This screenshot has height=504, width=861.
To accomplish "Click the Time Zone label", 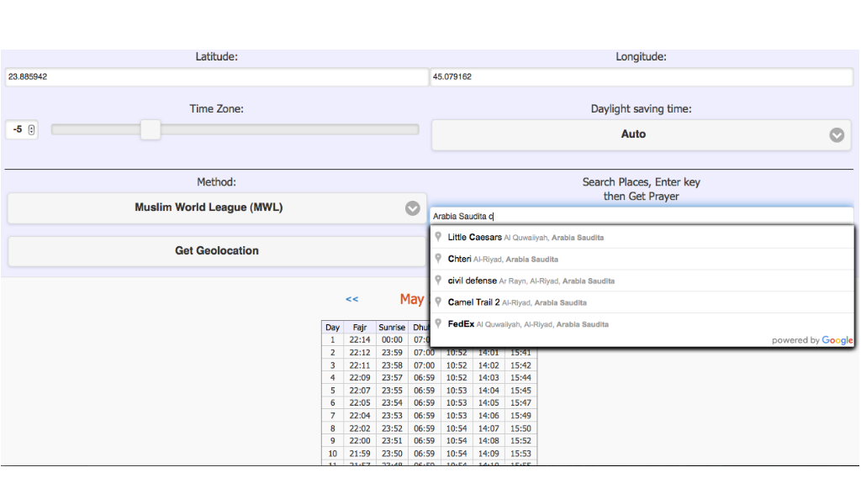I will (x=216, y=109).
